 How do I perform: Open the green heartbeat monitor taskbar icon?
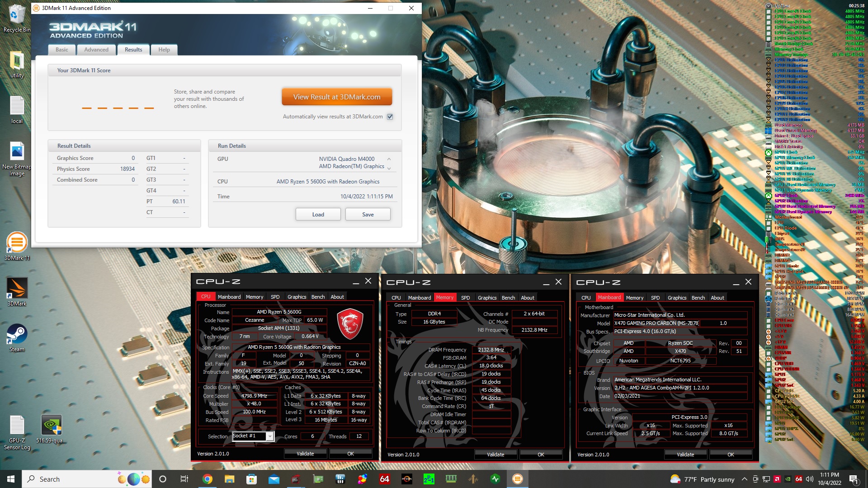[495, 479]
